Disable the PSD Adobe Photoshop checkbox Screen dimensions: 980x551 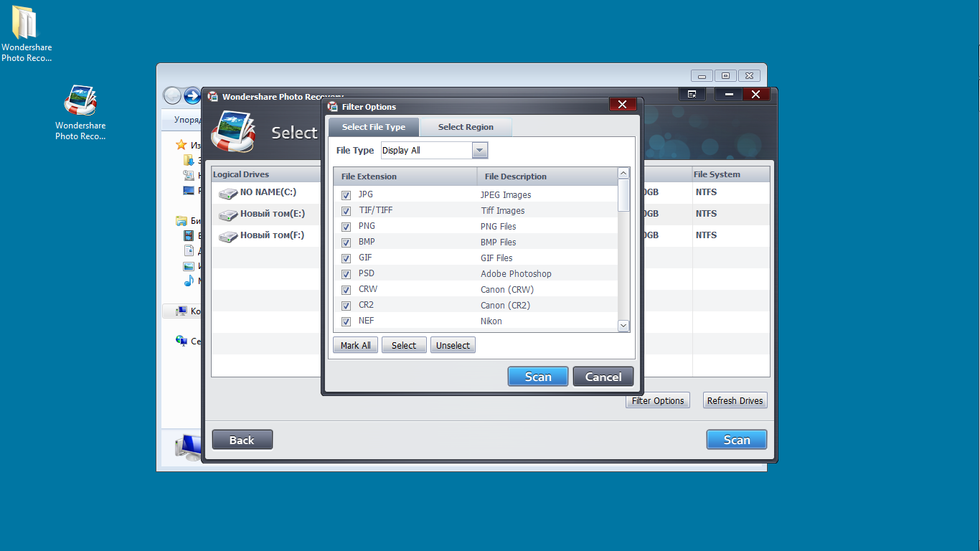click(346, 274)
